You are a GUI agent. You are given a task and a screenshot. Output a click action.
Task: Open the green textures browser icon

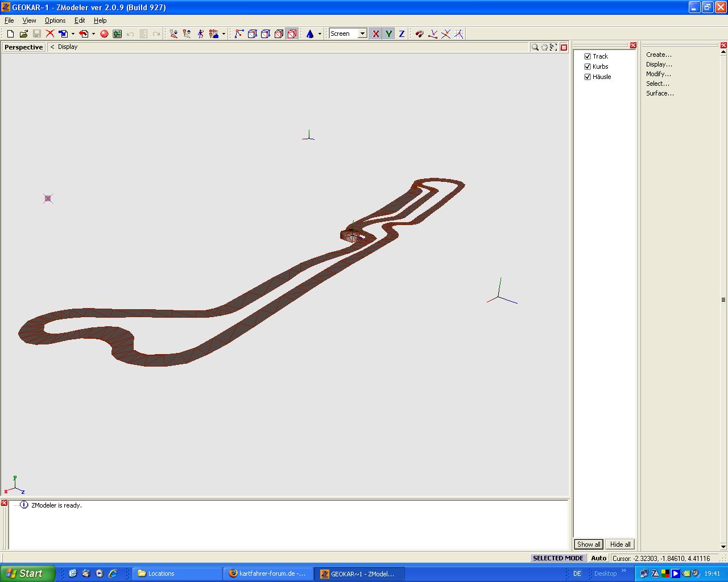117,34
